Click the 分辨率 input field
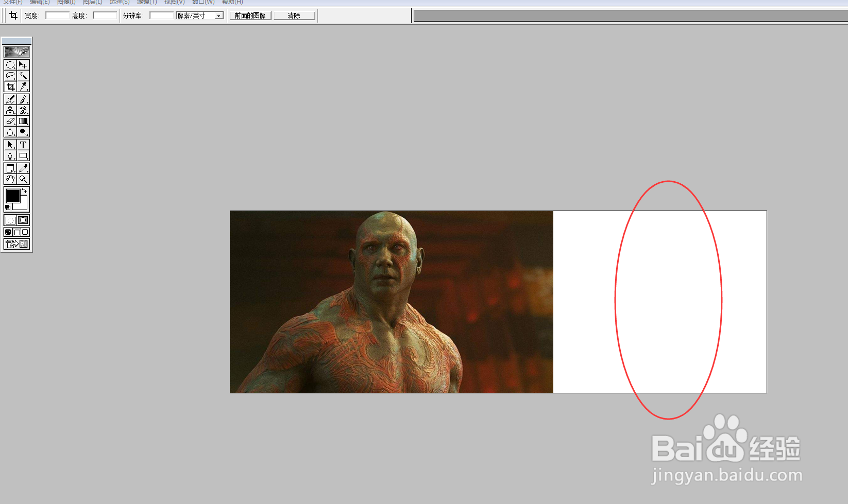 click(x=162, y=15)
